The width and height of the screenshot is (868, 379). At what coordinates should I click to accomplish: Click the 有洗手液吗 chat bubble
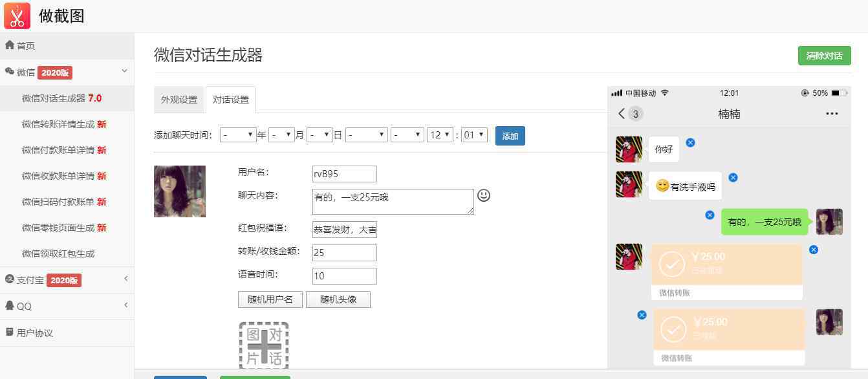click(x=685, y=186)
